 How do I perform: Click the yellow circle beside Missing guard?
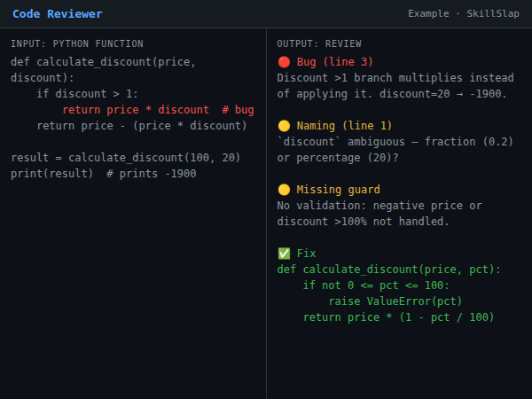point(283,189)
